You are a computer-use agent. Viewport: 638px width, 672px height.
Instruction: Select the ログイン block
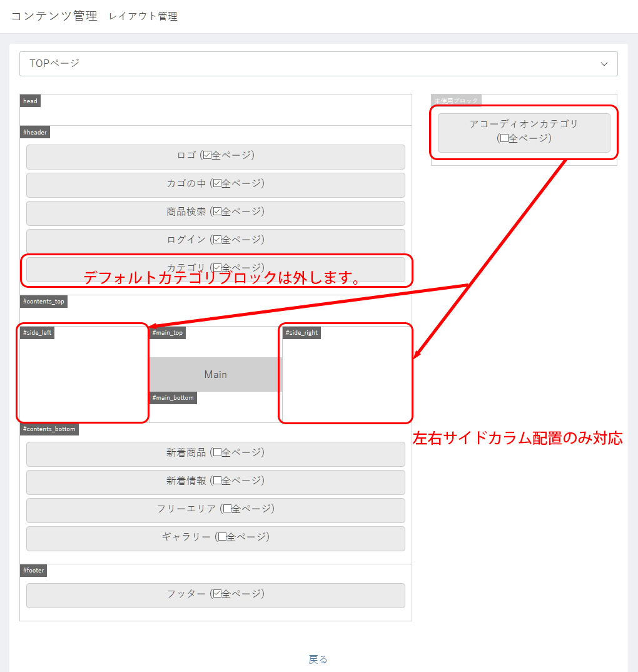click(216, 242)
